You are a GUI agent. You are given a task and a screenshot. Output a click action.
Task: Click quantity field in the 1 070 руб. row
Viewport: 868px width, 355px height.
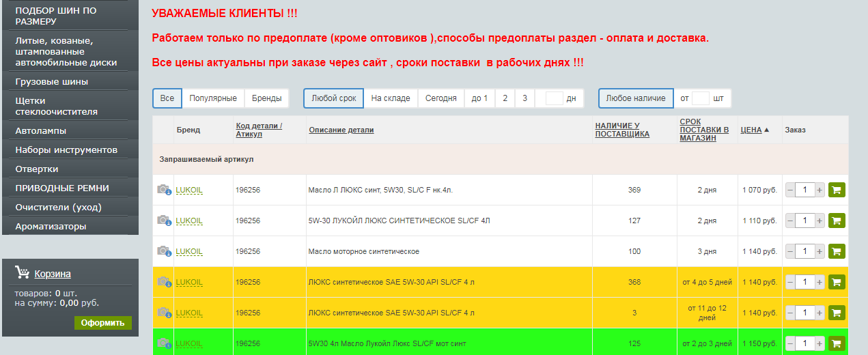(806, 190)
